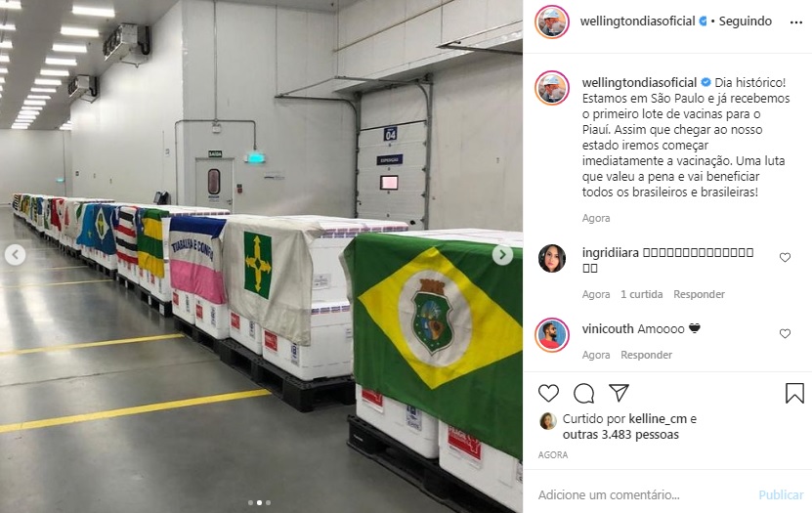Like ingridiiara's comment
Screen dimensions: 812x513
point(785,257)
